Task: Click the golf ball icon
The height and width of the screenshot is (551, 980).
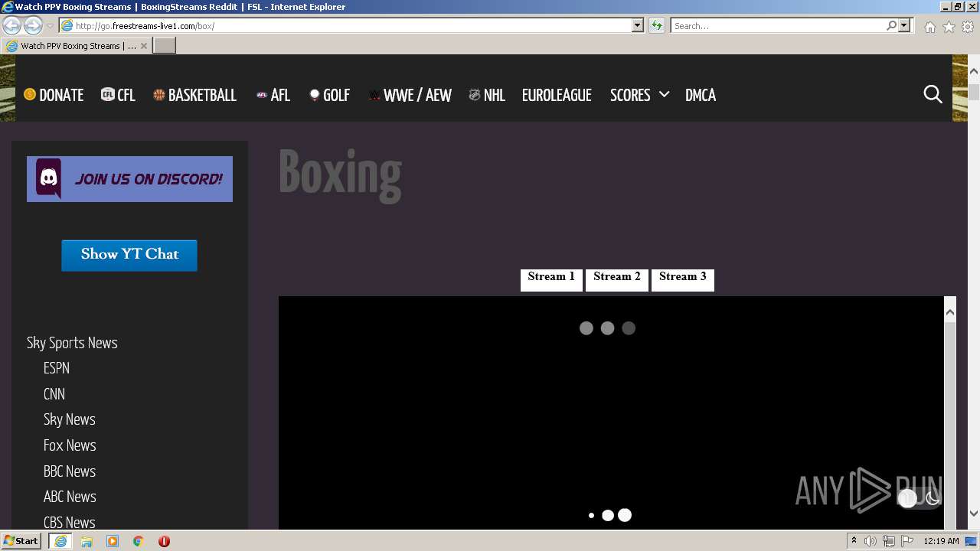Action: 314,95
